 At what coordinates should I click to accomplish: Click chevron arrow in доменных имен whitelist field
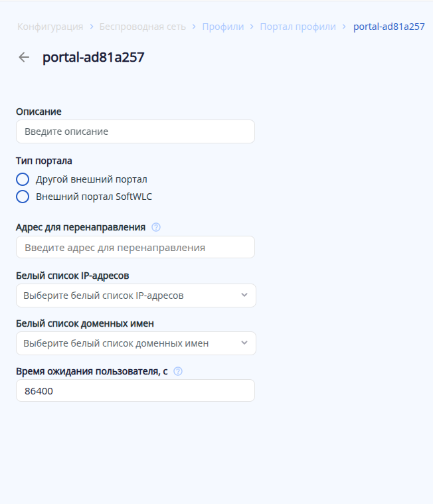244,343
